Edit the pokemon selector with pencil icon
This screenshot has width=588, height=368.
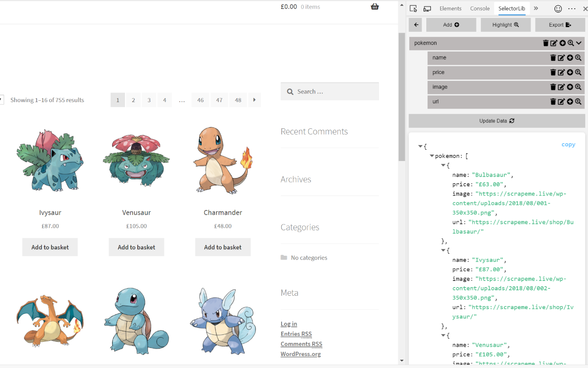554,43
